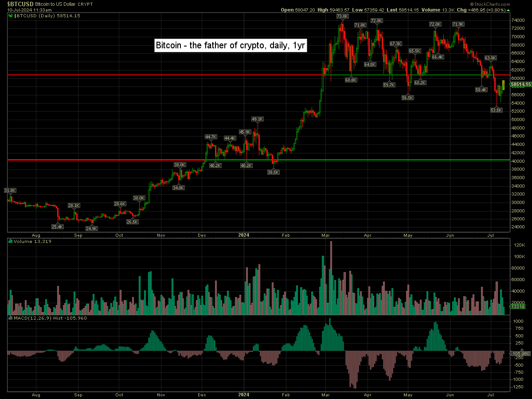Select the 63.8K July high marker
532x399 pixels.
(x=490, y=58)
